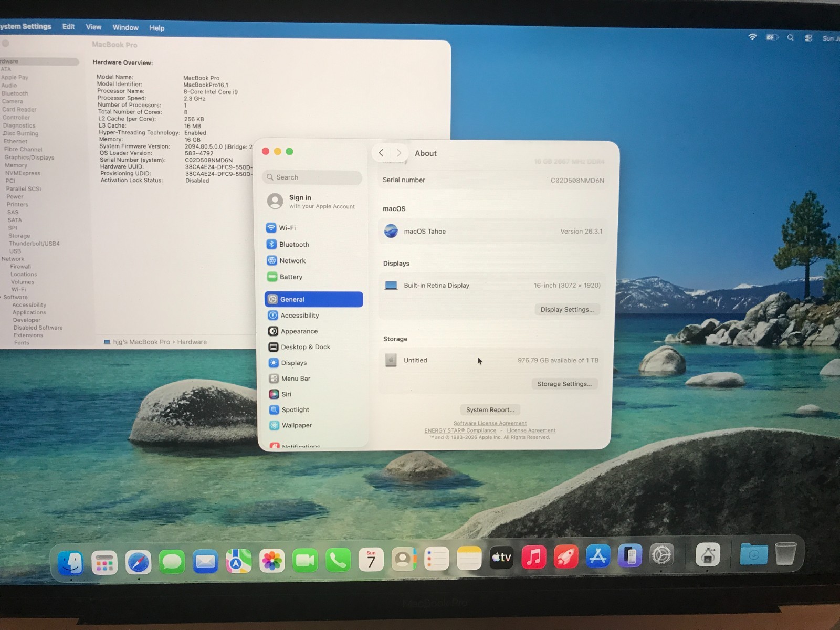Screen dimensions: 840x630
Task: Click Wi-Fi status icon in menu bar
Action: (752, 37)
